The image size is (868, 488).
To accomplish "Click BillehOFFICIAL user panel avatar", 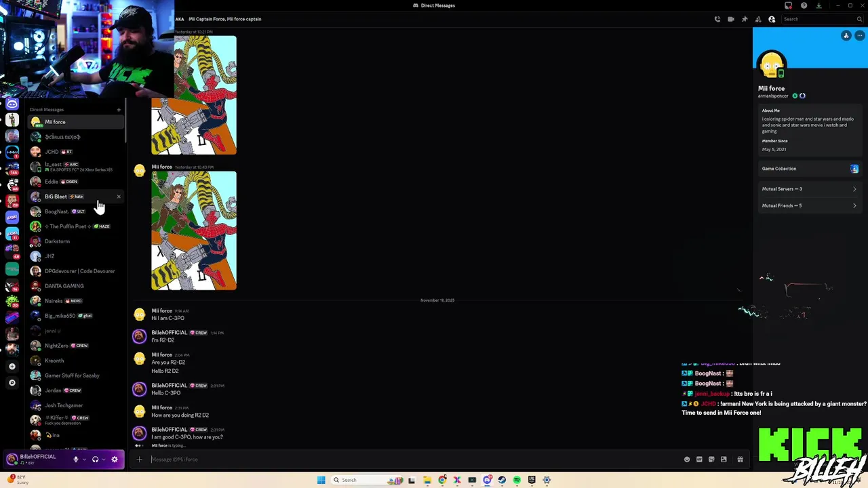I will (12, 460).
